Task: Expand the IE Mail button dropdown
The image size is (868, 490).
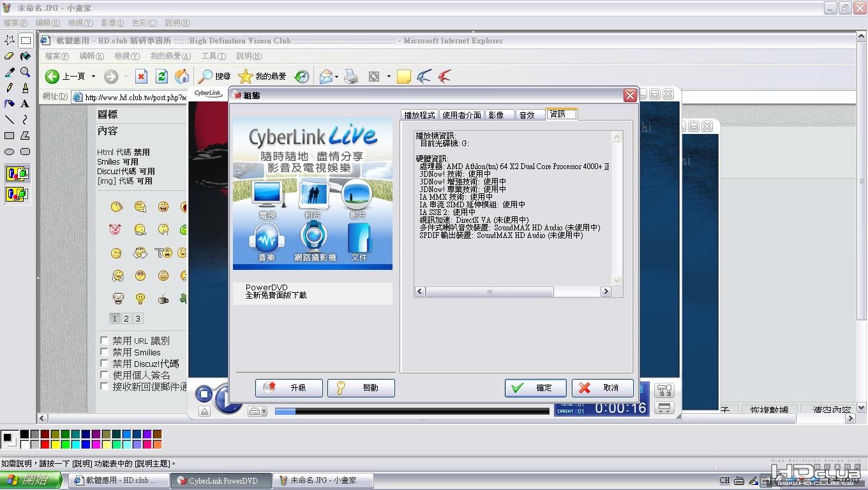Action: (336, 77)
